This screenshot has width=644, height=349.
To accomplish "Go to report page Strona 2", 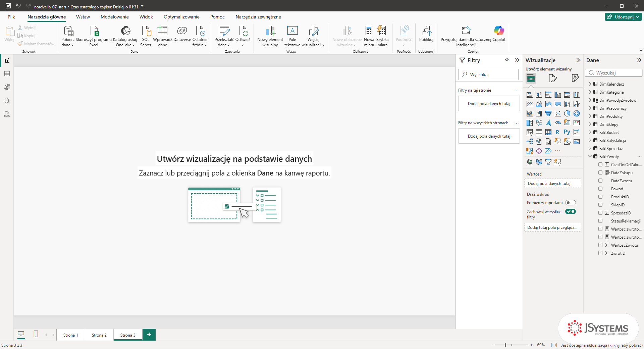I will click(x=99, y=335).
